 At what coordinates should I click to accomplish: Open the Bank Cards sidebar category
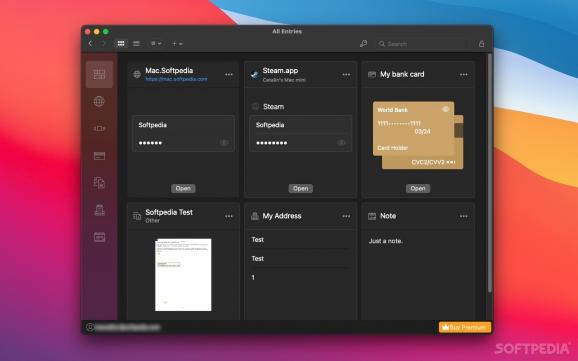pos(99,156)
